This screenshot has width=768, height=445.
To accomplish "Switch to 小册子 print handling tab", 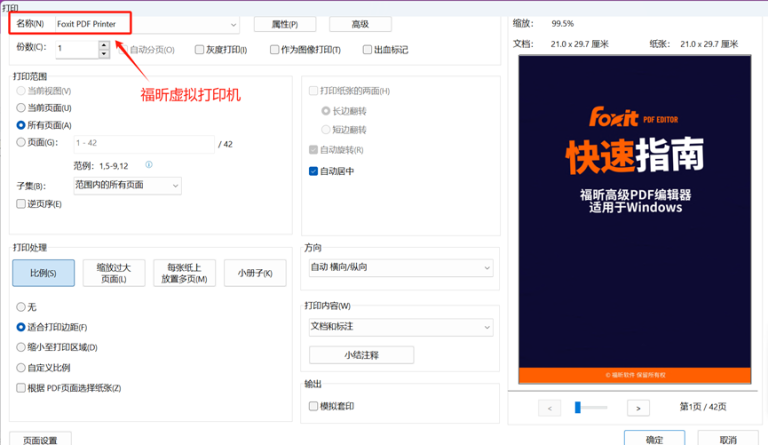I will (x=255, y=273).
